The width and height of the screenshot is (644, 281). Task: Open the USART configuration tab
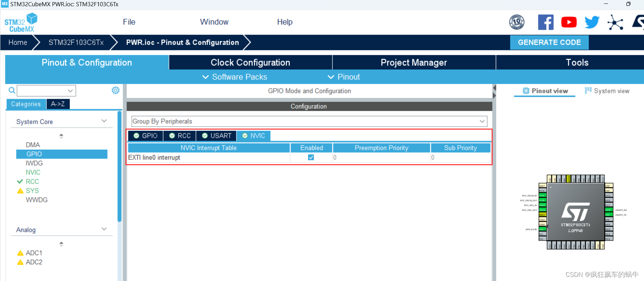tap(217, 136)
